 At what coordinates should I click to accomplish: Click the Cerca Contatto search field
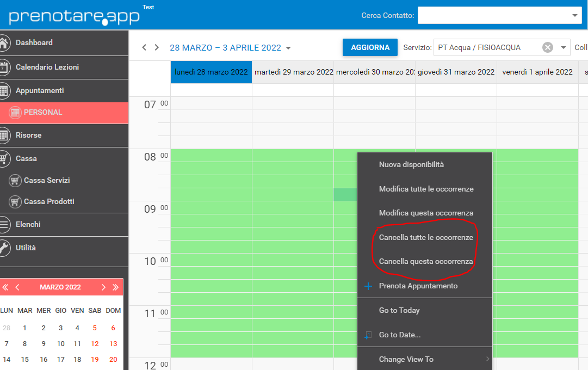tap(493, 15)
